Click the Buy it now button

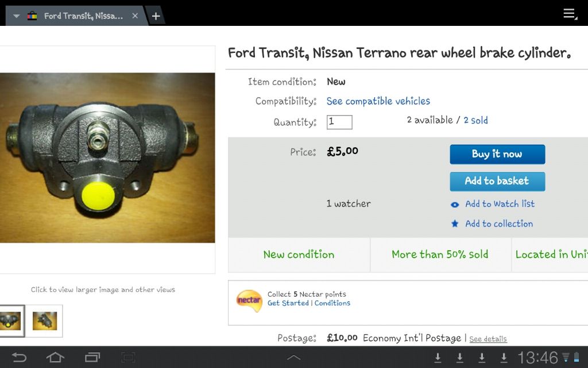point(497,154)
